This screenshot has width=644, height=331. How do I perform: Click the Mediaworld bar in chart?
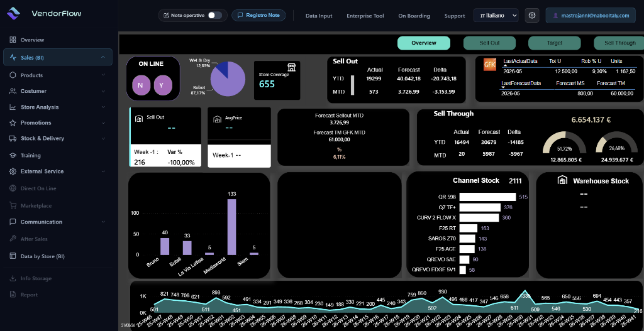(231, 227)
